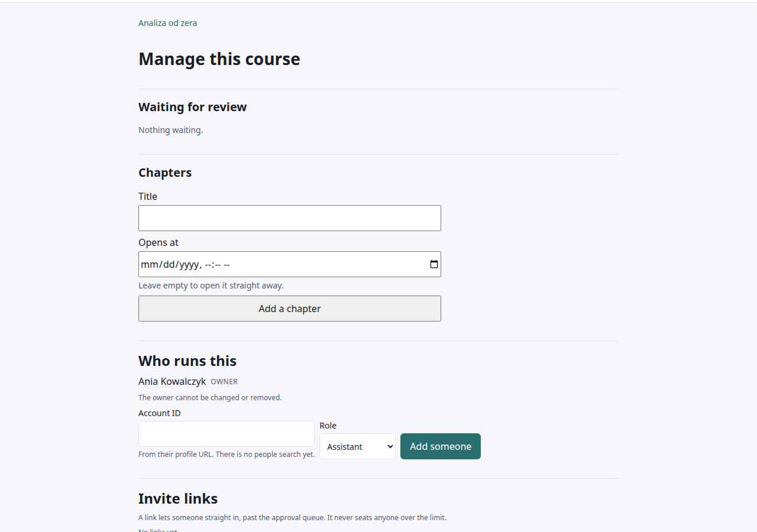Viewport: 757px width, 532px height.
Task: Open the calendar picker icon
Action: (434, 264)
